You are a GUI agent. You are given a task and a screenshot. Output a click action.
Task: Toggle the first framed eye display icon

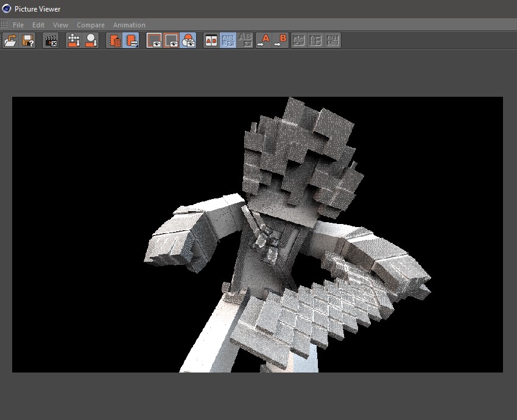(154, 40)
